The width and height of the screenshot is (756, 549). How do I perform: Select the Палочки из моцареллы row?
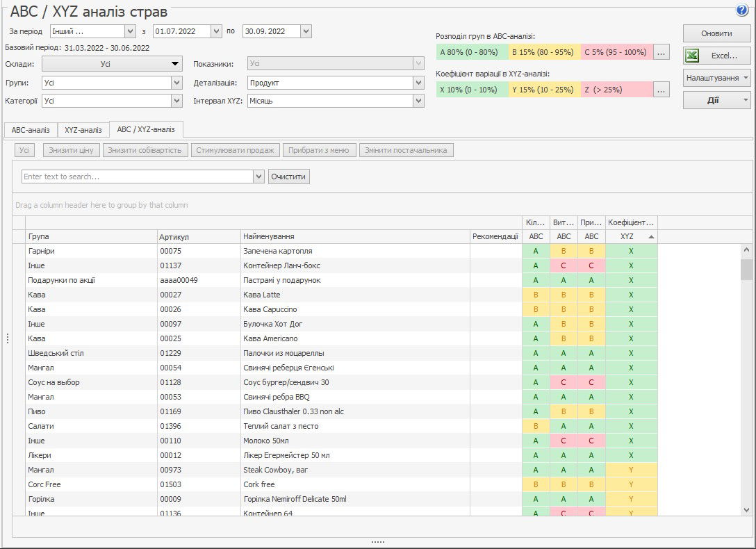point(341,353)
